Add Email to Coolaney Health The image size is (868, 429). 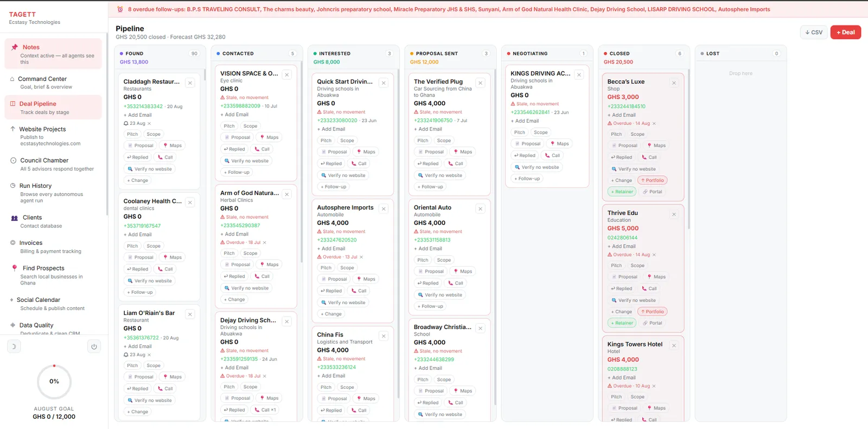138,235
